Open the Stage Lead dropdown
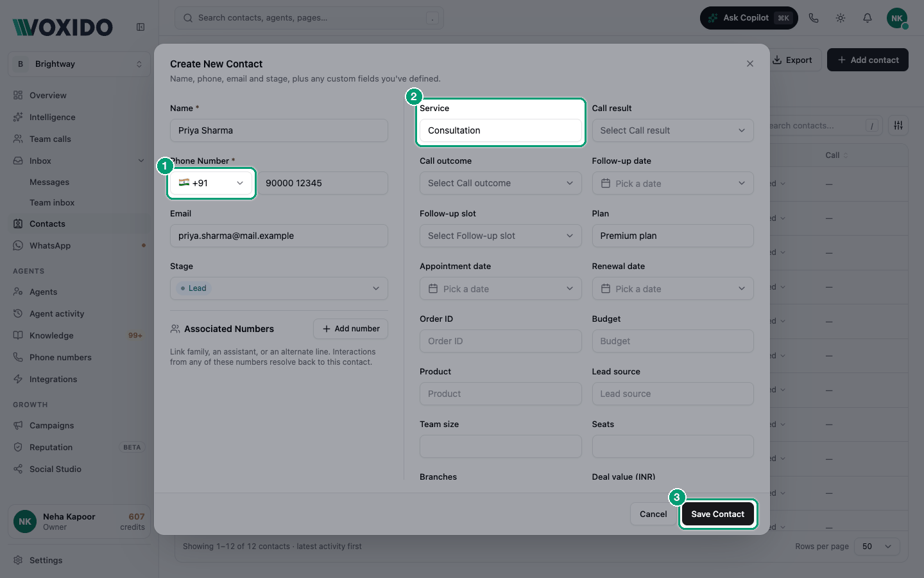 coord(279,288)
